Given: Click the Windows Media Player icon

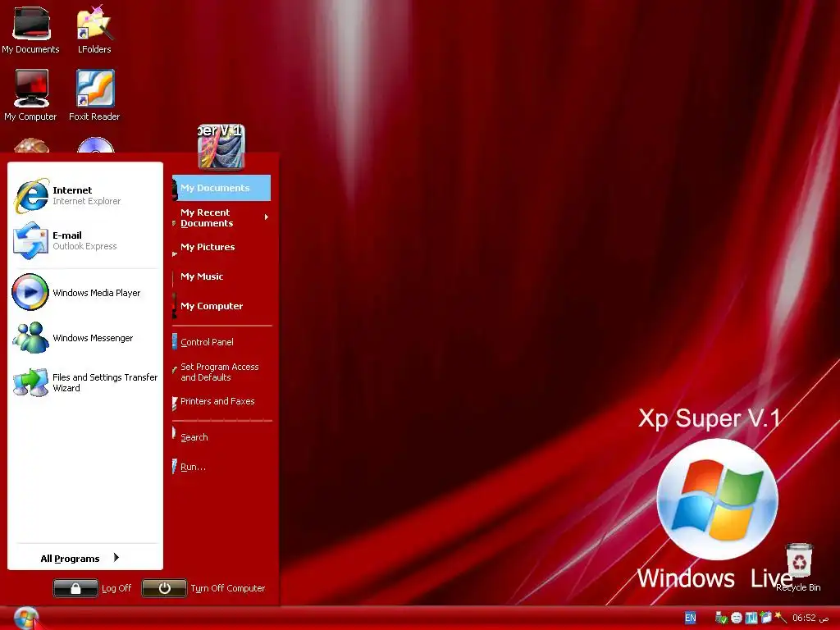Looking at the screenshot, I should click(30, 292).
